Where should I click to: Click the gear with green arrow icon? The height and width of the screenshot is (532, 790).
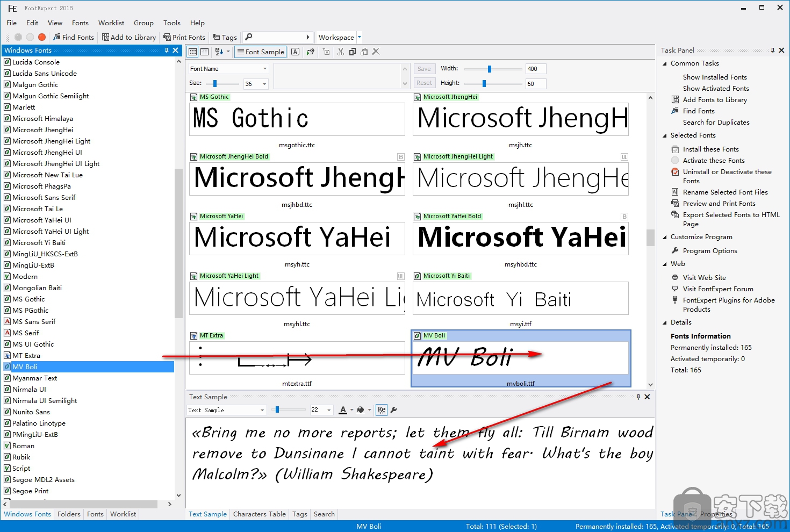pos(311,52)
